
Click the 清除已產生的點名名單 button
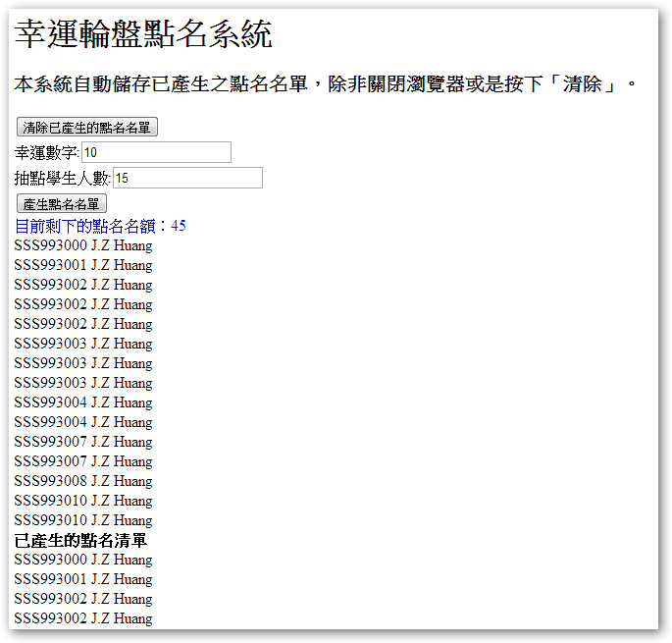[87, 127]
